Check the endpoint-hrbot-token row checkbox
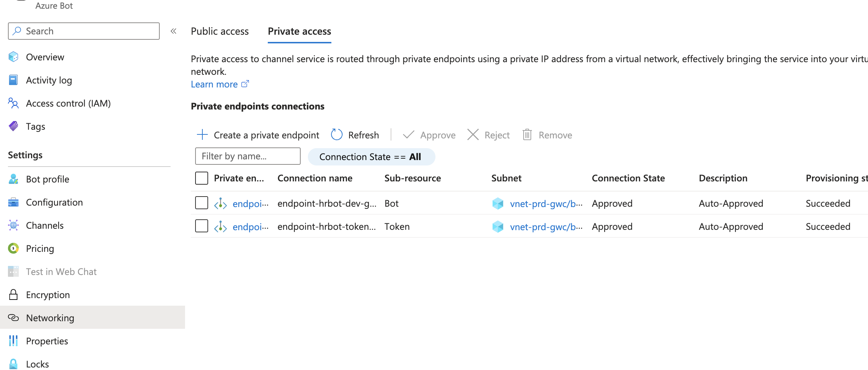 pyautogui.click(x=201, y=226)
